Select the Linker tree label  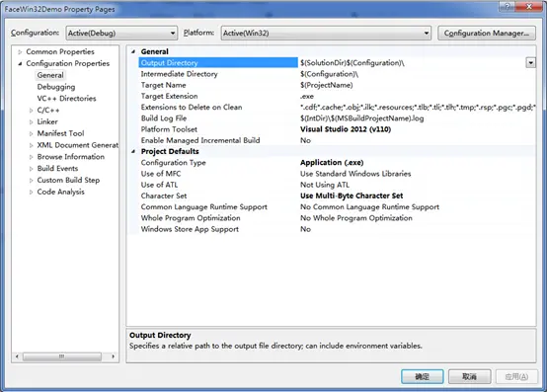(x=47, y=121)
